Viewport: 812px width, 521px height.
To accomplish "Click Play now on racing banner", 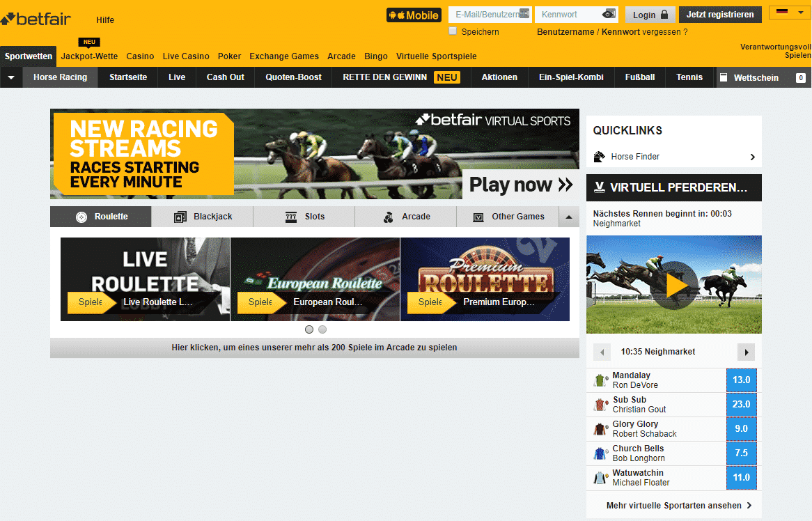I will point(520,185).
